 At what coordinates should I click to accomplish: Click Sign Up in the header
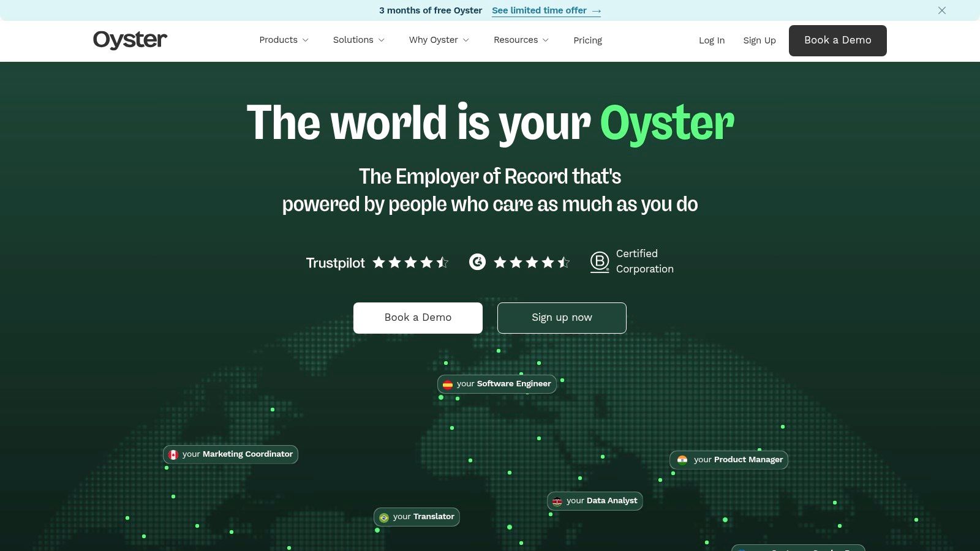coord(759,40)
